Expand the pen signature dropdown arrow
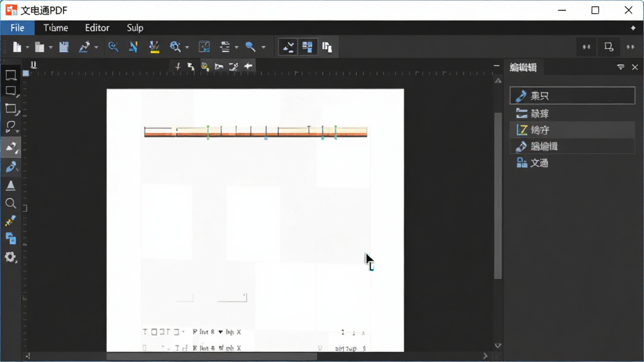Screen dimensions: 644x362 pyautogui.click(x=96, y=47)
